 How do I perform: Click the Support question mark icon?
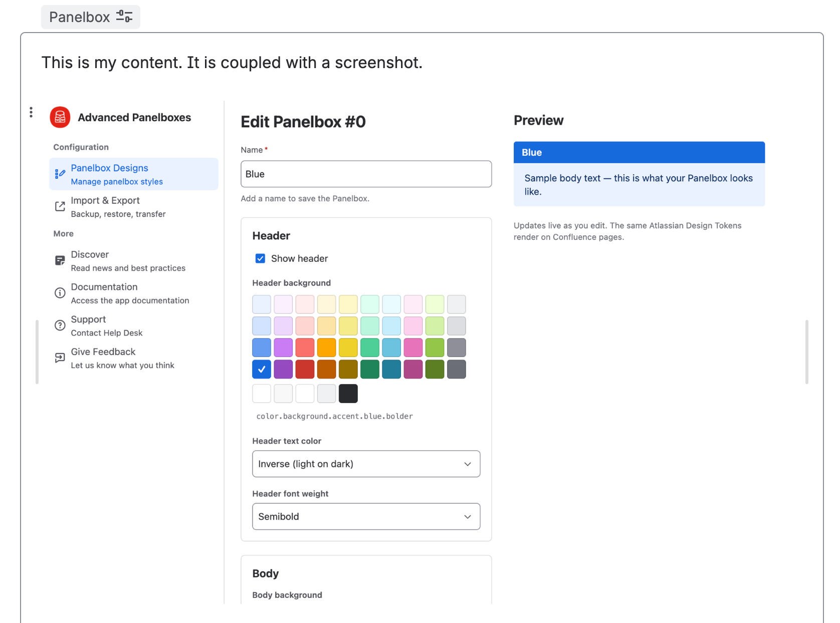[60, 325]
